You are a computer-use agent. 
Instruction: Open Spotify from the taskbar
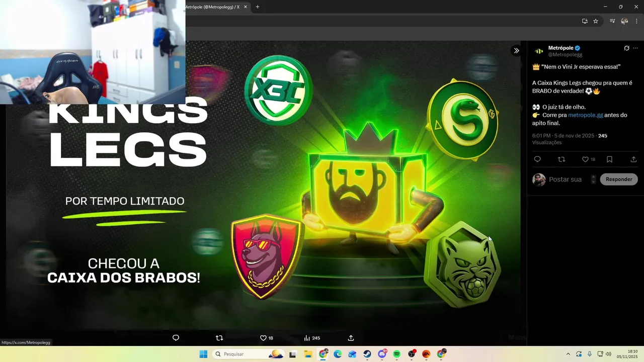tap(396, 354)
